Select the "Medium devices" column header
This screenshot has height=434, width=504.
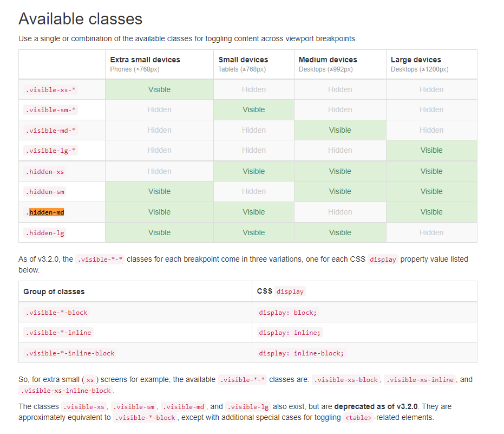pos(328,60)
